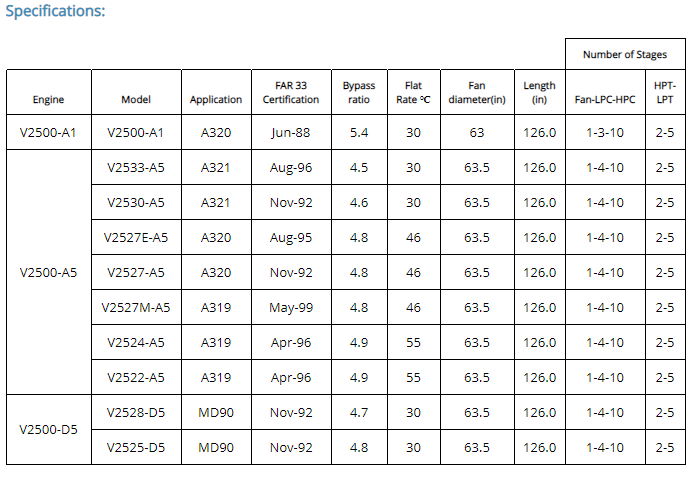The image size is (693, 477).
Task: Select the V2500-D5 engine cell
Action: [48, 430]
